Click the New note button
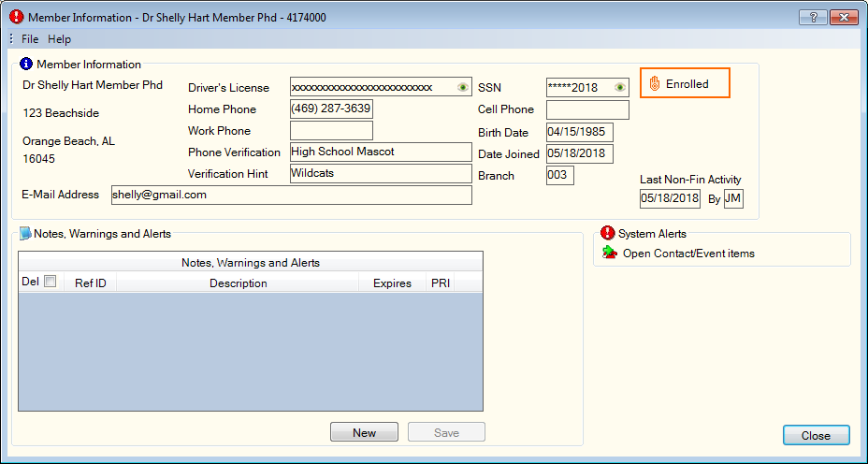The height and width of the screenshot is (464, 868). 364,432
